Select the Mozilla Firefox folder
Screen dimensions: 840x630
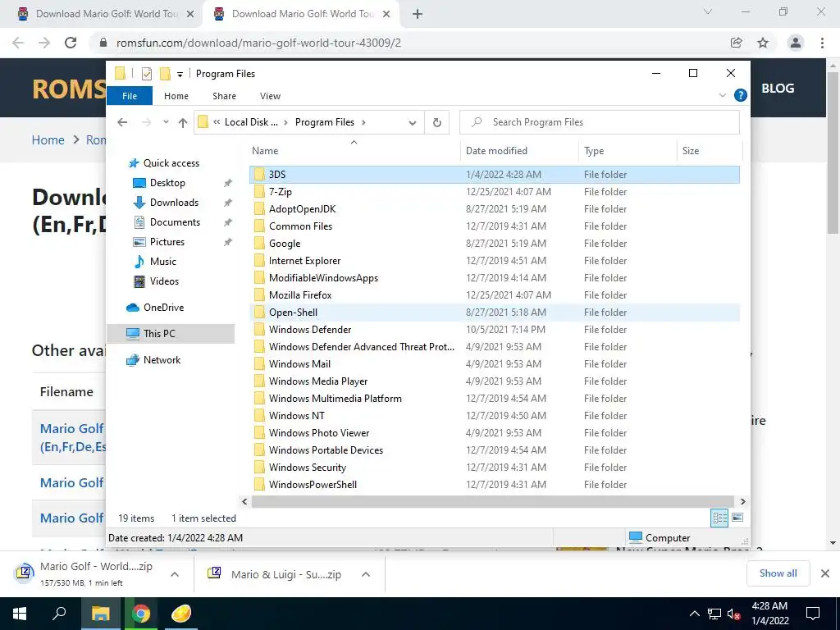coord(494,295)
